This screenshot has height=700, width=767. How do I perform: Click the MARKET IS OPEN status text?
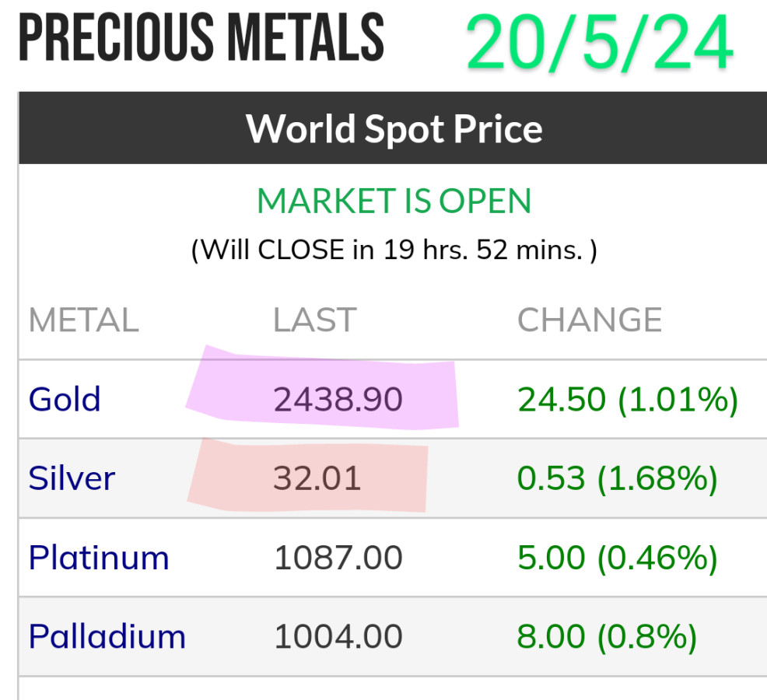click(x=394, y=201)
